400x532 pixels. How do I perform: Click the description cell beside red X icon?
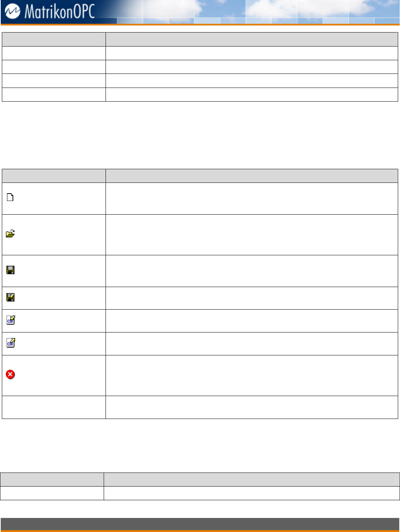(x=251, y=375)
